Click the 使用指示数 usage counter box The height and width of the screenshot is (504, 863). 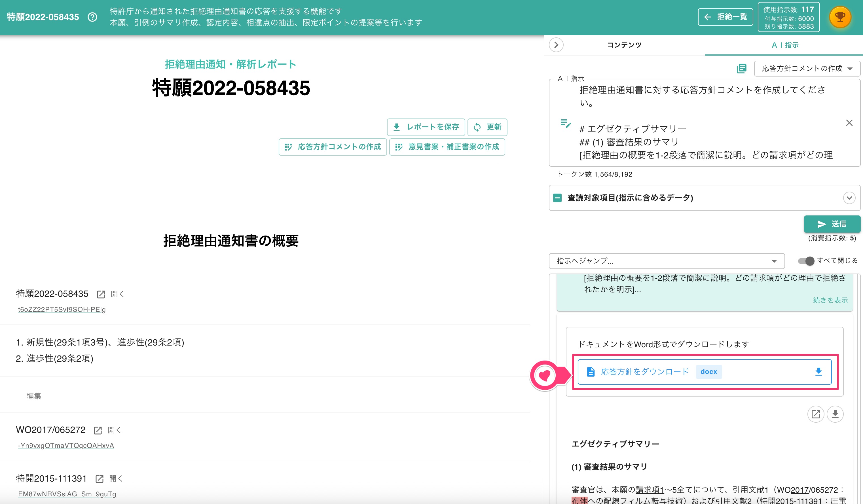pos(789,17)
